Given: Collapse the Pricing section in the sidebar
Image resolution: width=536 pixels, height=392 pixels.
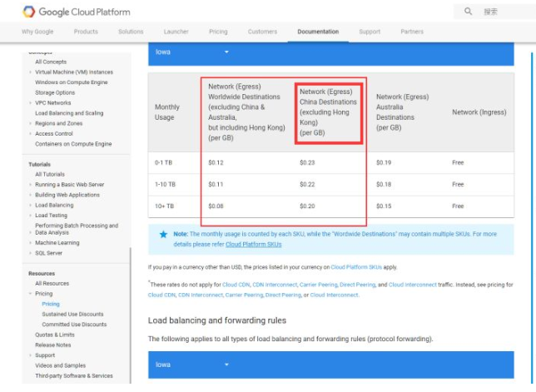Looking at the screenshot, I should 44,294.
